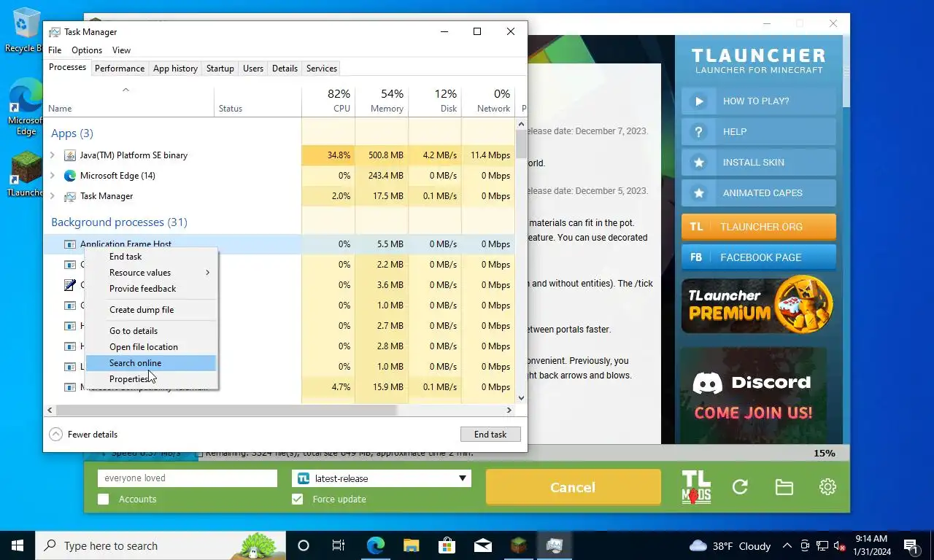Click the star icon beside Install Skin
Image resolution: width=934 pixels, height=560 pixels.
click(699, 163)
